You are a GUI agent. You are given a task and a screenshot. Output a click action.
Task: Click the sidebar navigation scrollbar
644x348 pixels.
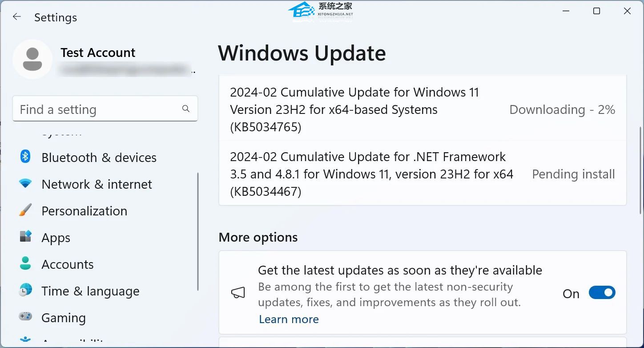point(198,231)
